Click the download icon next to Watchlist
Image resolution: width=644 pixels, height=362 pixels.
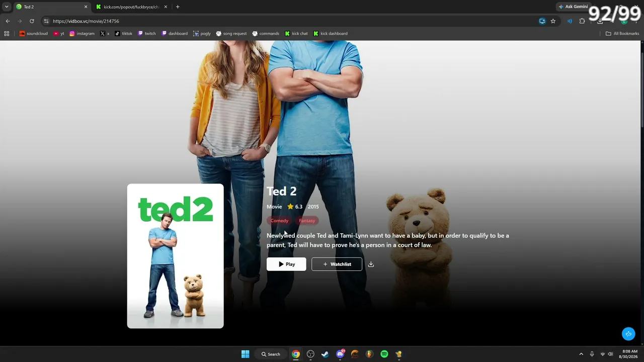tap(371, 264)
